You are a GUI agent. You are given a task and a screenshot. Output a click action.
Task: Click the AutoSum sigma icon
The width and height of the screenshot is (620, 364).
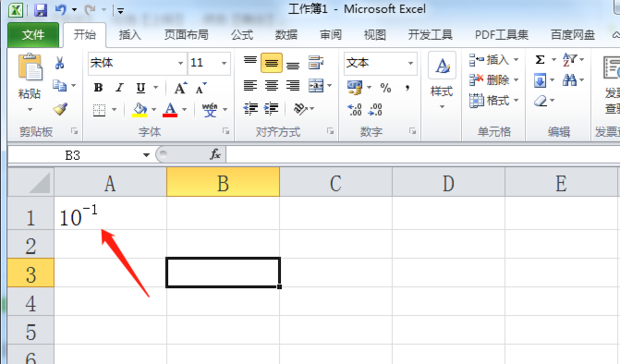point(540,60)
